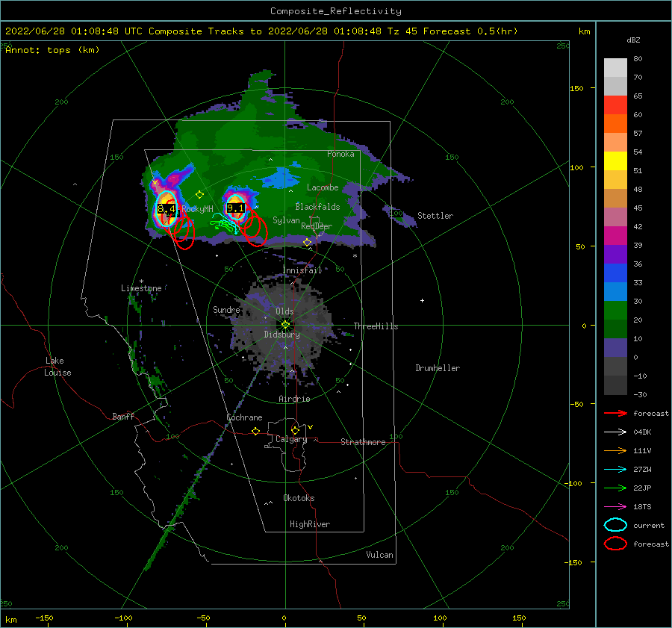Image resolution: width=672 pixels, height=628 pixels.
Task: Select the orange 111V track arrow
Action: pos(615,450)
